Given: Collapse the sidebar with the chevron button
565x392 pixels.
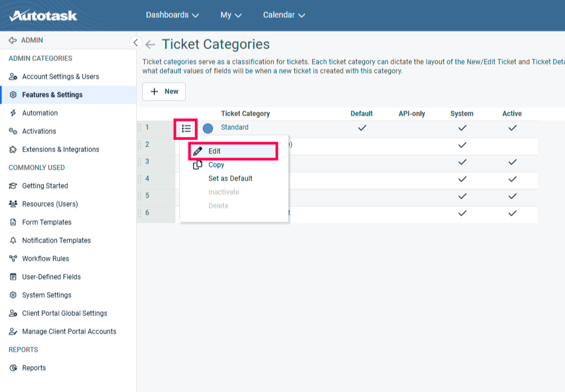Looking at the screenshot, I should [x=135, y=42].
